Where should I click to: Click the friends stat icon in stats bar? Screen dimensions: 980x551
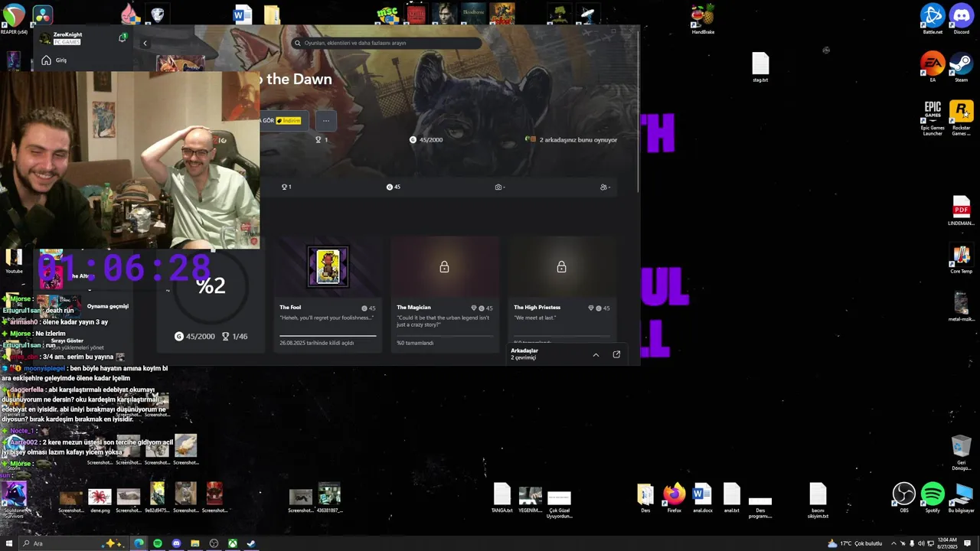605,187
